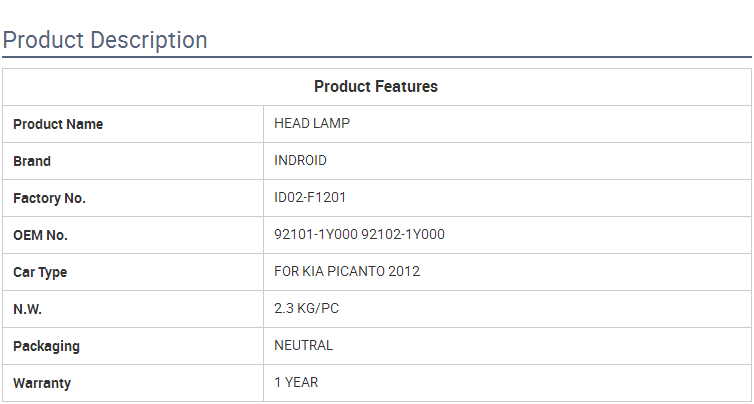Image resolution: width=754 pixels, height=404 pixels.
Task: Click the Factory No. label
Action: (49, 198)
